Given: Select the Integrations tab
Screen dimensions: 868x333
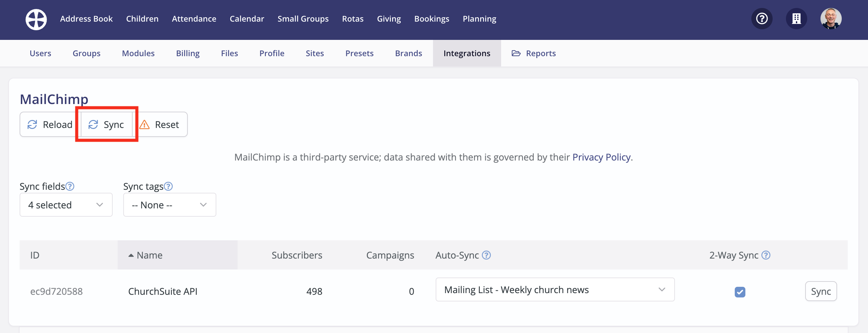Looking at the screenshot, I should [467, 53].
